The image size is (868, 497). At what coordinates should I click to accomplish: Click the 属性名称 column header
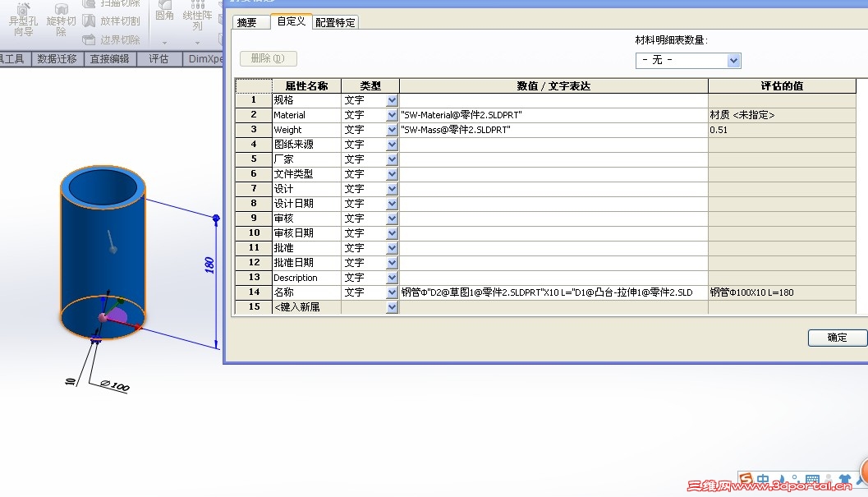pyautogui.click(x=306, y=86)
